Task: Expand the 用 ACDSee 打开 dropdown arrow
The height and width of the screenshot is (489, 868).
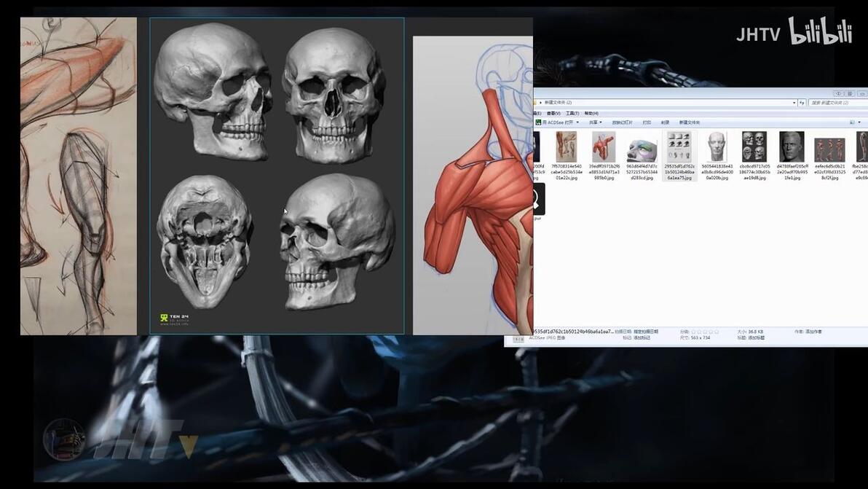Action: coord(577,122)
